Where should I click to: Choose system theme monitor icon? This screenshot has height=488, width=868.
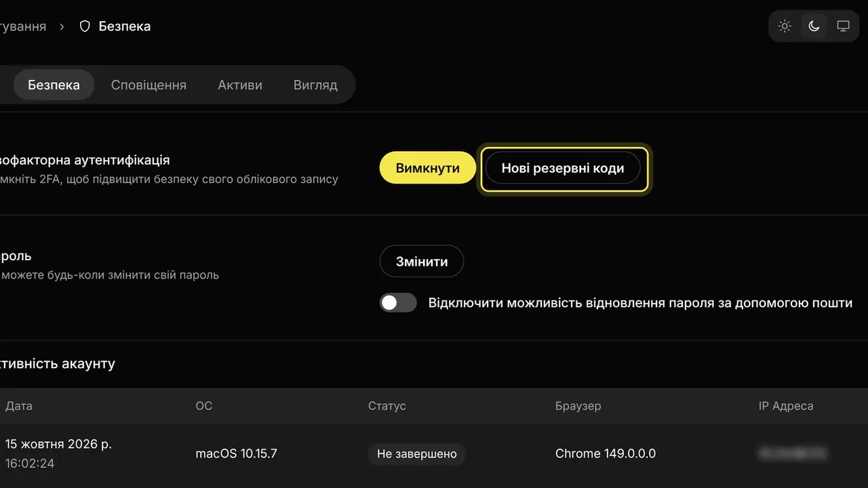tap(844, 26)
